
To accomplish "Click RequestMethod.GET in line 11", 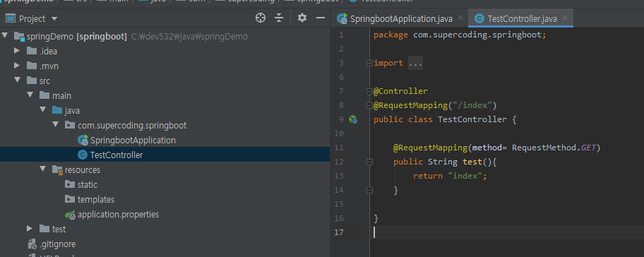I will point(554,148).
